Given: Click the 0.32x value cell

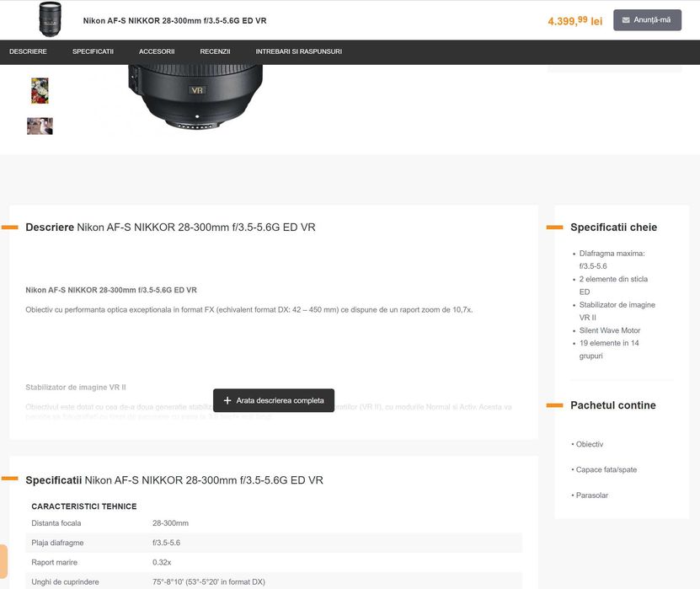Looking at the screenshot, I should [162, 562].
